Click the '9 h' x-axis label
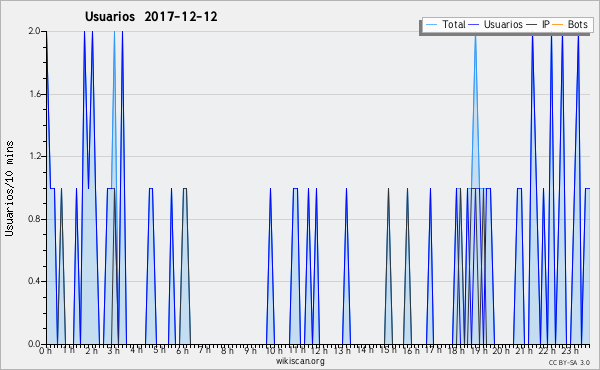The width and height of the screenshot is (600, 370). [250, 350]
